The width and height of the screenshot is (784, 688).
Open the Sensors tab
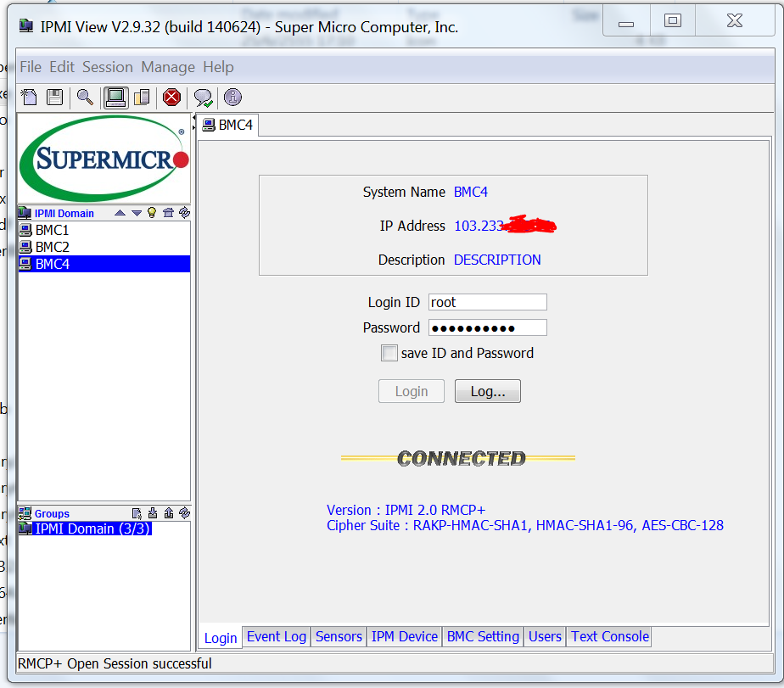[x=339, y=636]
